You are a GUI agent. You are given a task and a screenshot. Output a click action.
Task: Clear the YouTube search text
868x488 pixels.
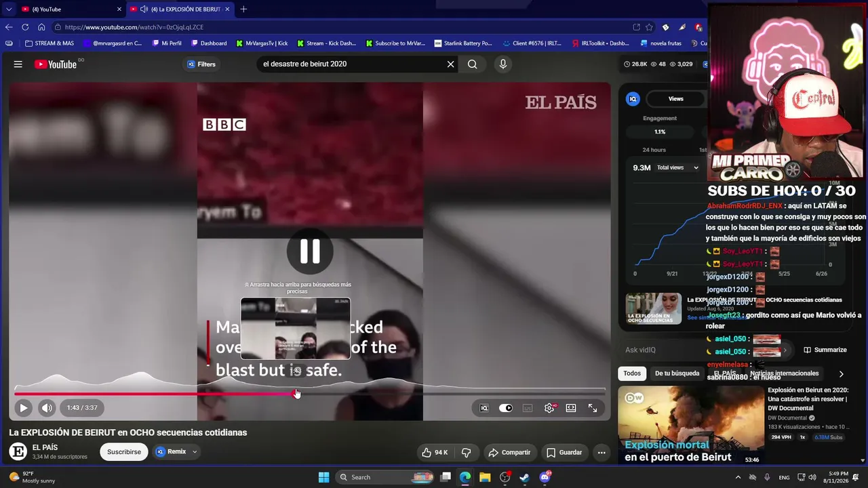point(450,64)
